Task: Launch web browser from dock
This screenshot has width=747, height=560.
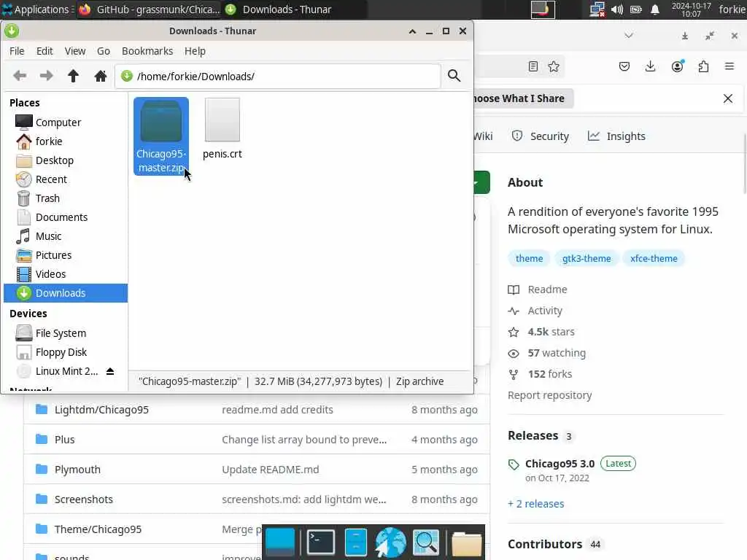Action: (x=390, y=542)
